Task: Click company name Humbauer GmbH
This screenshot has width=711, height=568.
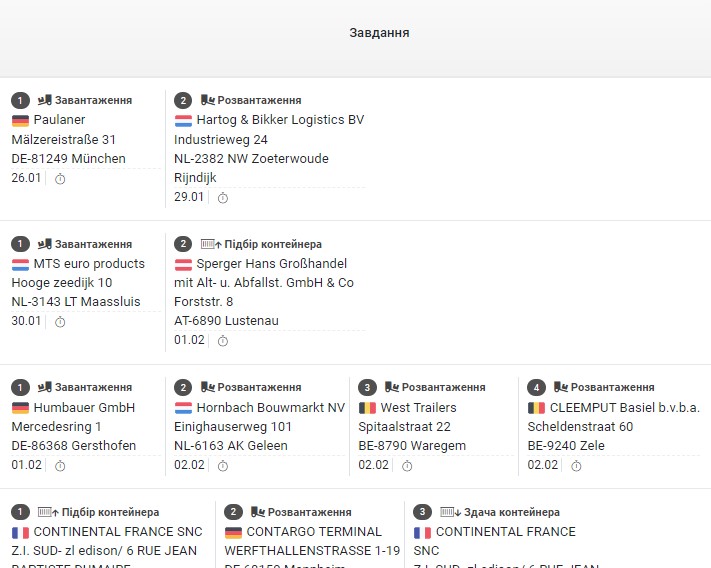Action: pos(84,408)
